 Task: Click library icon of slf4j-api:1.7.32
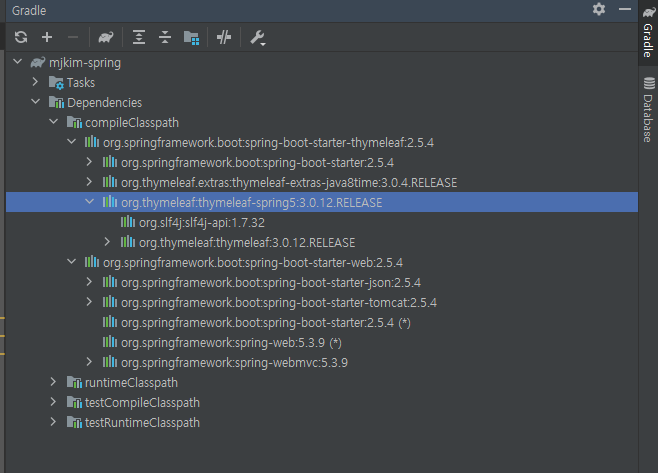pyautogui.click(x=128, y=222)
